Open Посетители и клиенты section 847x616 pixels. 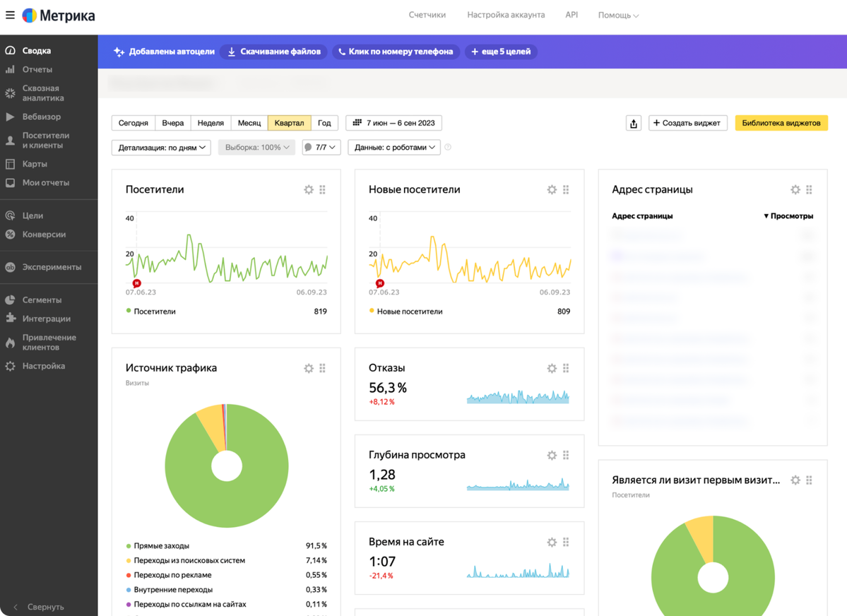click(46, 141)
